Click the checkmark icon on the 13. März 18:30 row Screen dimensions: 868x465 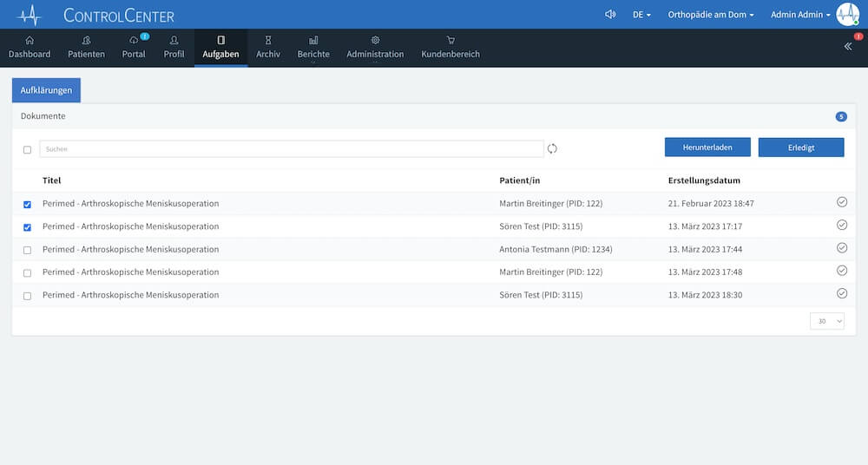tap(841, 293)
